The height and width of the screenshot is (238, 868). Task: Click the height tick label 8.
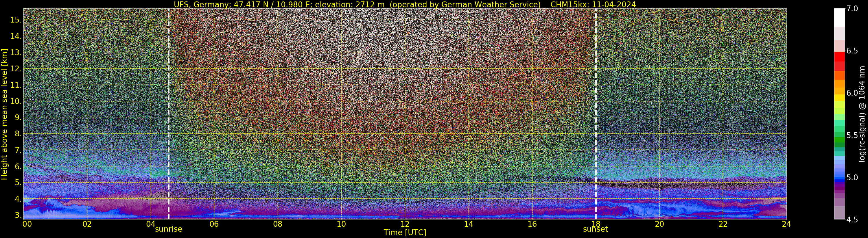(18, 134)
